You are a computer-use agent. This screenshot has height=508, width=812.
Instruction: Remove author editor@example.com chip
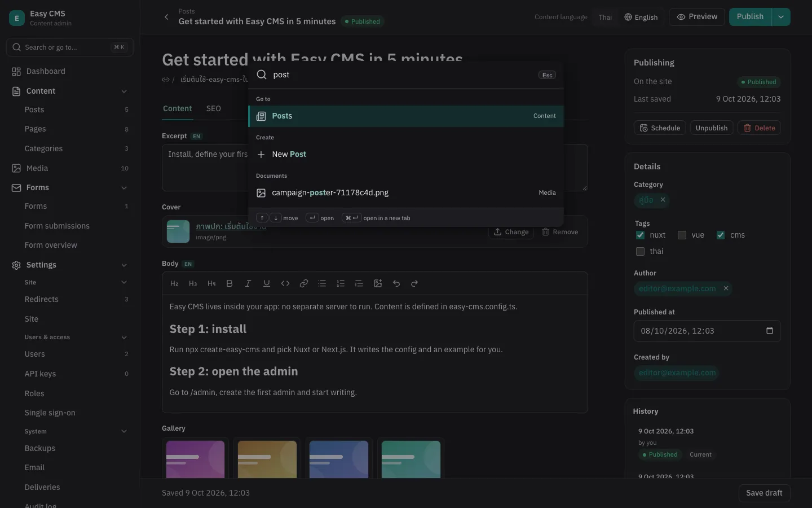coord(726,288)
